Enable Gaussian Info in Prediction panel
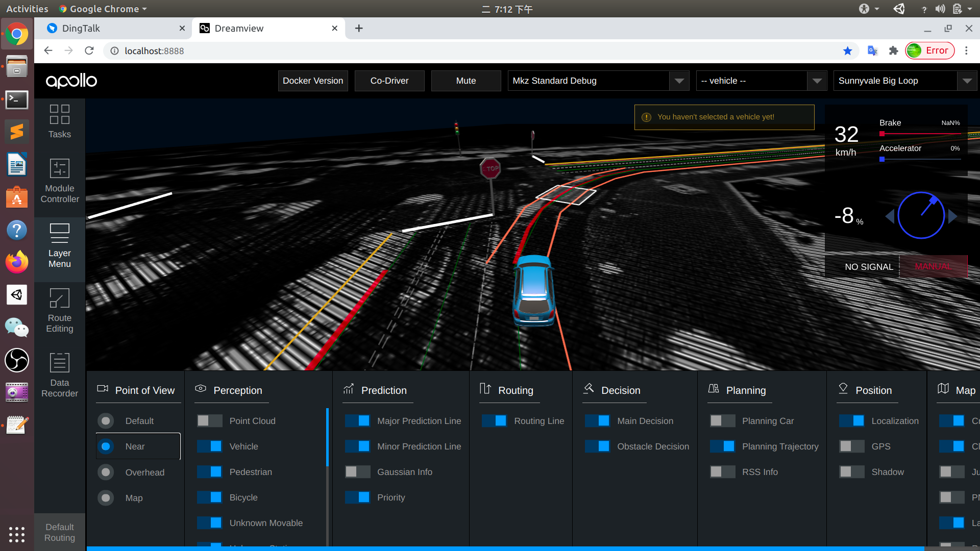This screenshot has width=980, height=551. pos(357,471)
